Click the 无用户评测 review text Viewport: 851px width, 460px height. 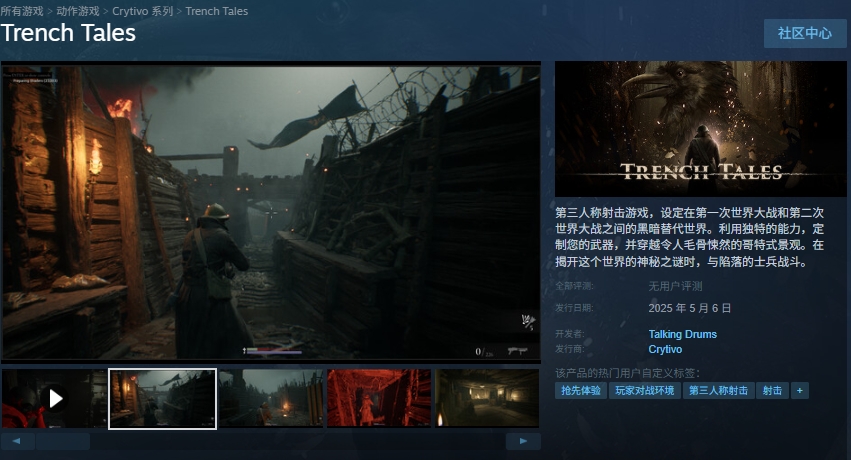pos(675,286)
